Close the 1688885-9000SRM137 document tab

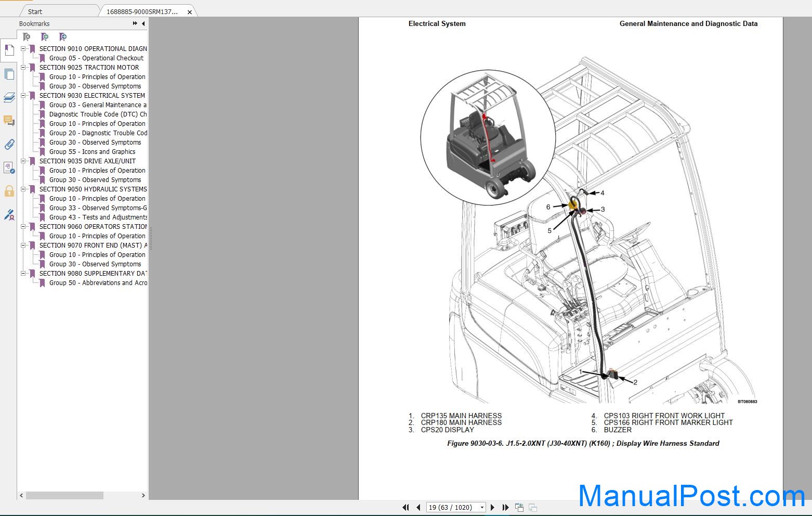pyautogui.click(x=190, y=12)
